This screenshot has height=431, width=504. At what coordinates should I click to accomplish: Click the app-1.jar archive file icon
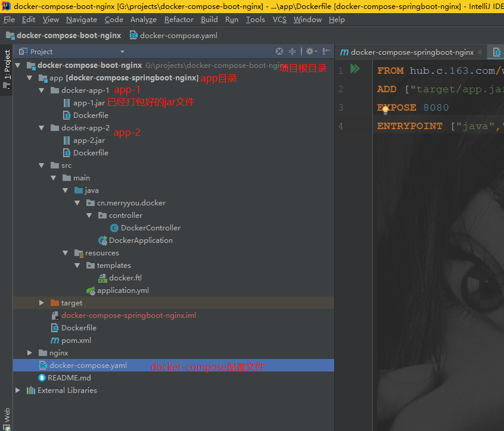coord(67,103)
